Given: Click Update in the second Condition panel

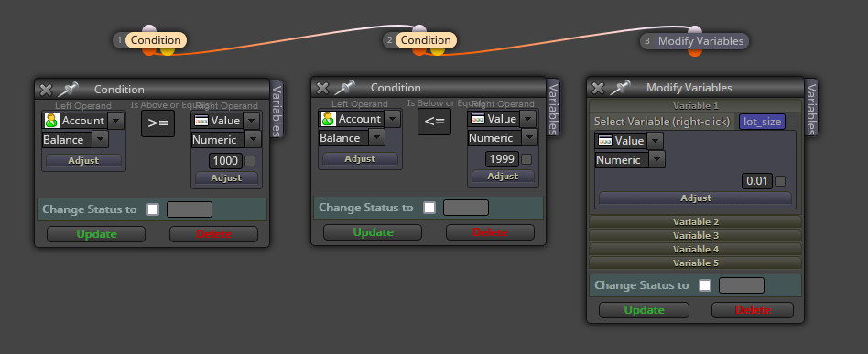Looking at the screenshot, I should [373, 232].
